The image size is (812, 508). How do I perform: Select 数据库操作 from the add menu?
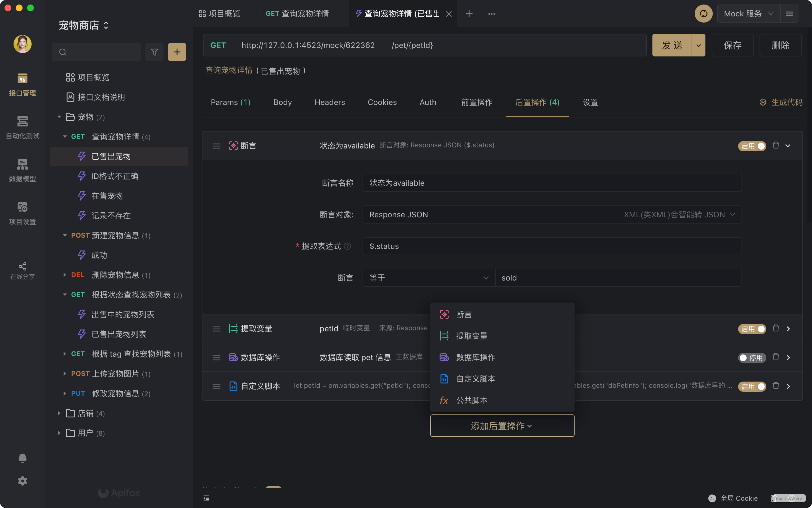tap(502, 357)
